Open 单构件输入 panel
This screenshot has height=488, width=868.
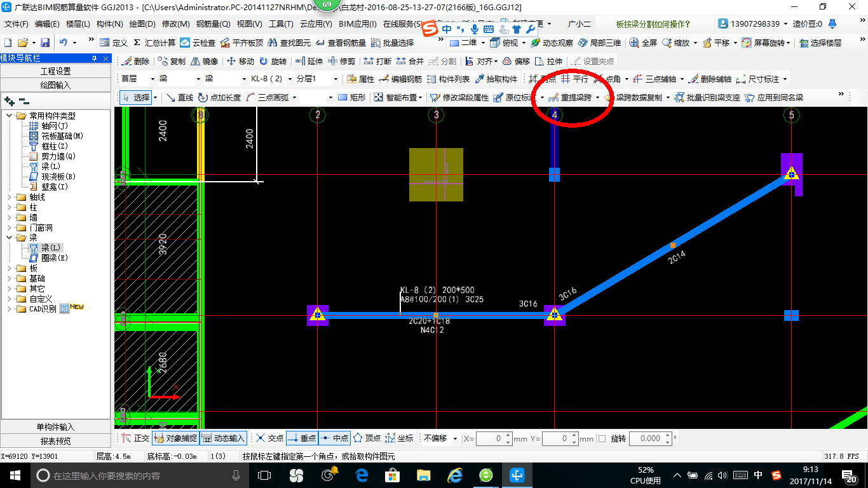click(56, 427)
